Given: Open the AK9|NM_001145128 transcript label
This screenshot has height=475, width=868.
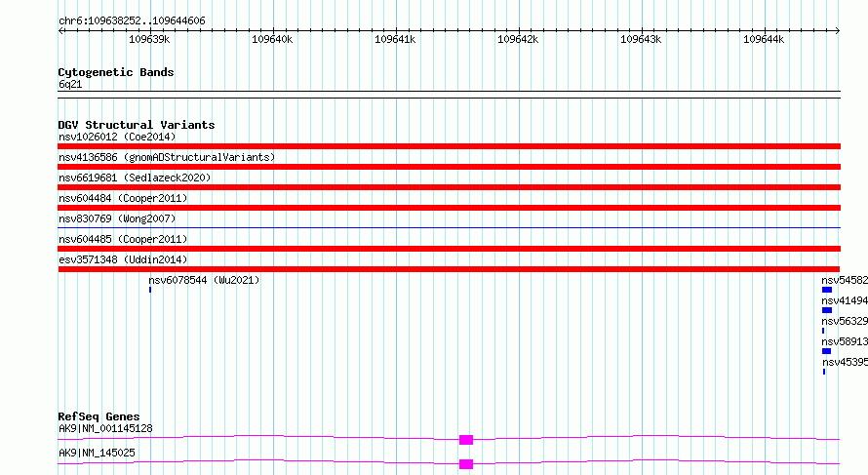Looking at the screenshot, I should click(x=105, y=428).
